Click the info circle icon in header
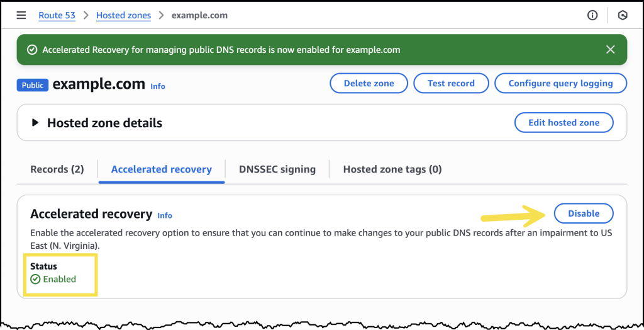Image resolution: width=644 pixels, height=330 pixels. tap(592, 15)
